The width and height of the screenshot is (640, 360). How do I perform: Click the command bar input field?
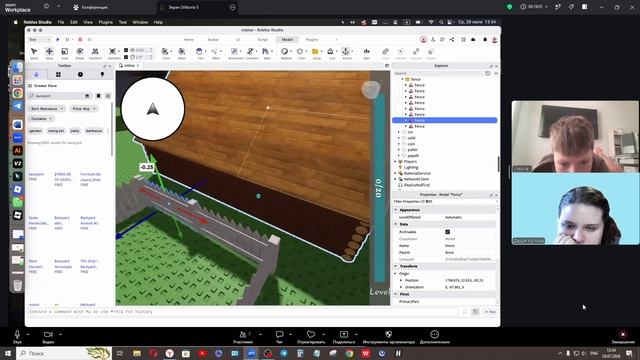(x=243, y=312)
